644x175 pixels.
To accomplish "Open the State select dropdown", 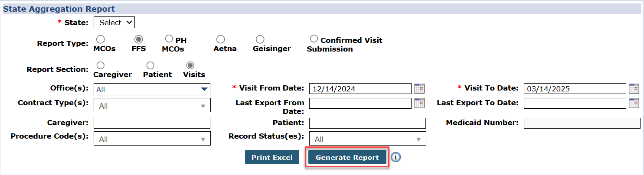I will tap(114, 23).
